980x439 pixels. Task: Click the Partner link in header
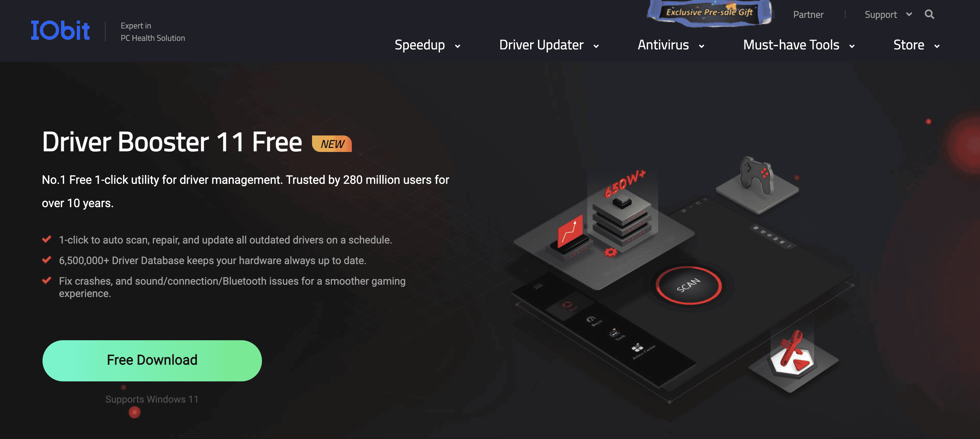pyautogui.click(x=810, y=14)
